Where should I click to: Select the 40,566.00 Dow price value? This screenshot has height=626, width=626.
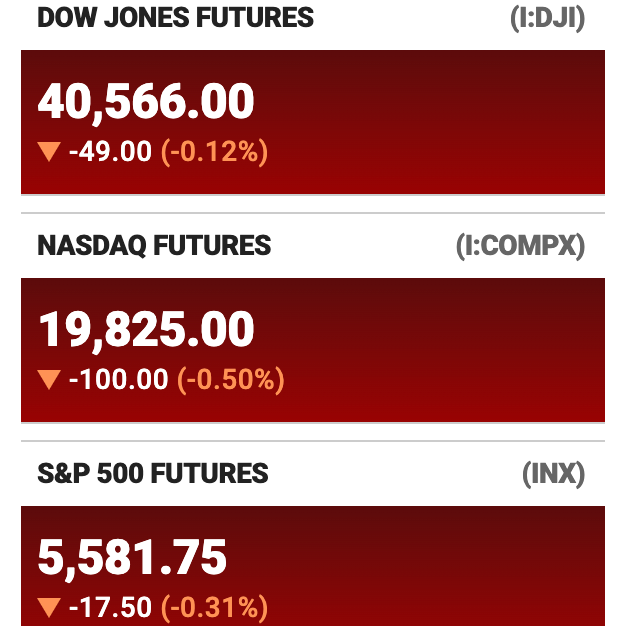[146, 102]
